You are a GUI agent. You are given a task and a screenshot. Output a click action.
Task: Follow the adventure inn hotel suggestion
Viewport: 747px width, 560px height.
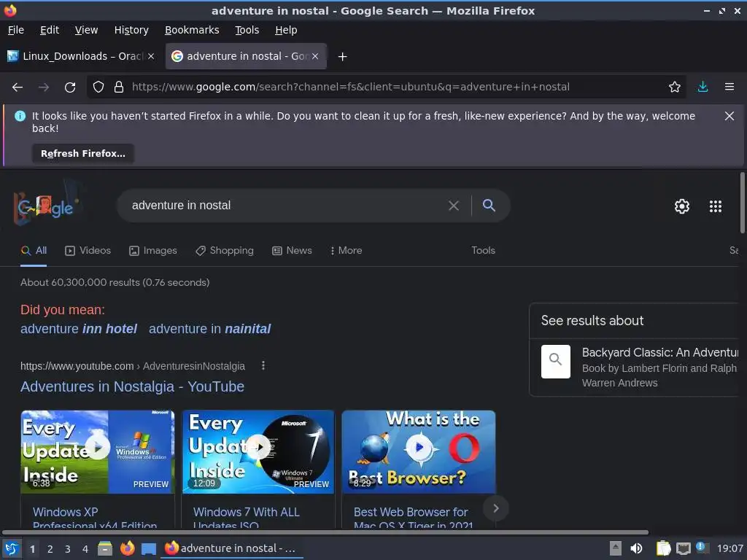(x=79, y=329)
